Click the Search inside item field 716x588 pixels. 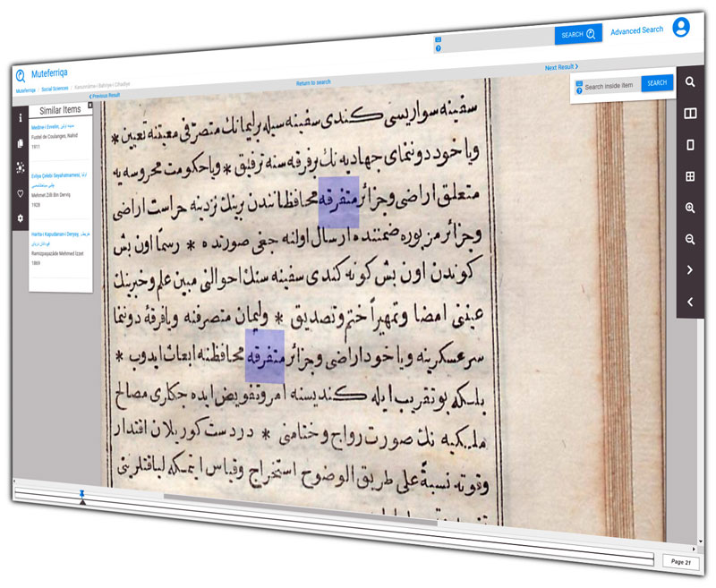tap(611, 87)
